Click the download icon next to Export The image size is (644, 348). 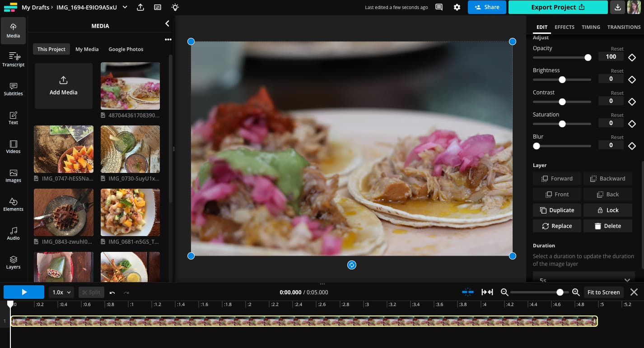tap(617, 7)
